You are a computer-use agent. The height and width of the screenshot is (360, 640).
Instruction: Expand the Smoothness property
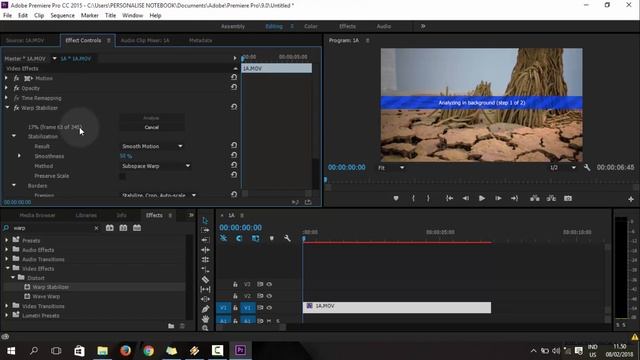click(19, 156)
